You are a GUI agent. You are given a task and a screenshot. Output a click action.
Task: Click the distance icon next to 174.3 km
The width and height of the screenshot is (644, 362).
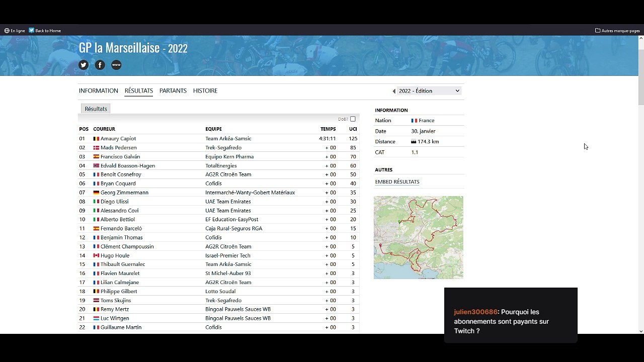(414, 142)
